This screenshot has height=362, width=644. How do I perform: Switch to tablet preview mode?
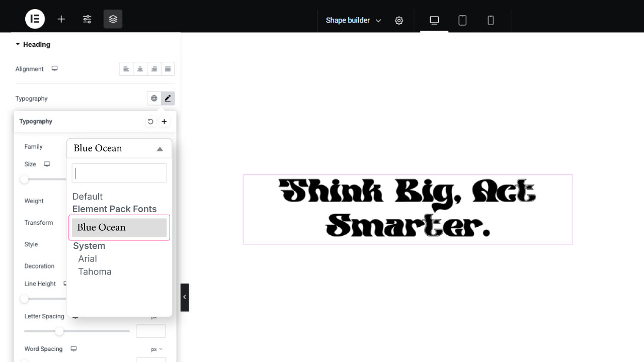pos(462,20)
